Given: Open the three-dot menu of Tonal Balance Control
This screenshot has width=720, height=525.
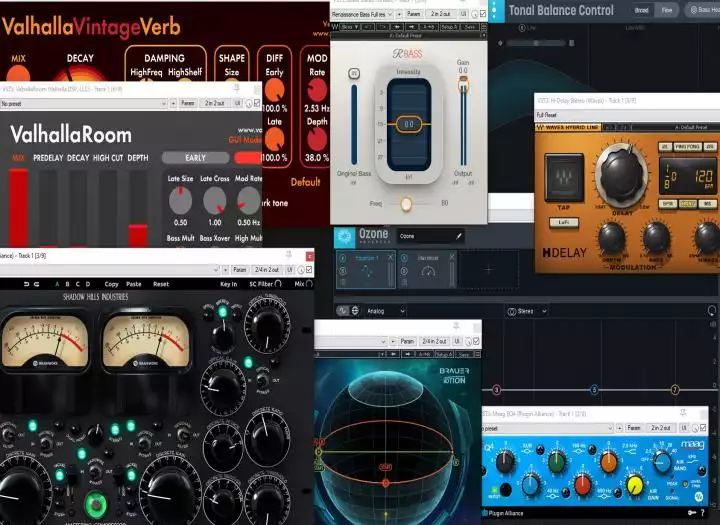Looking at the screenshot, I should (x=495, y=10).
